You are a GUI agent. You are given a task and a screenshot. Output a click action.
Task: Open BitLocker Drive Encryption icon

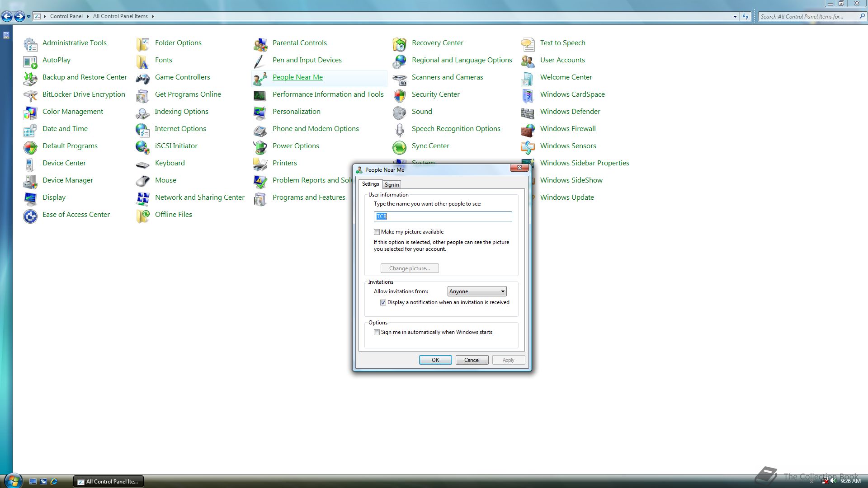point(30,95)
